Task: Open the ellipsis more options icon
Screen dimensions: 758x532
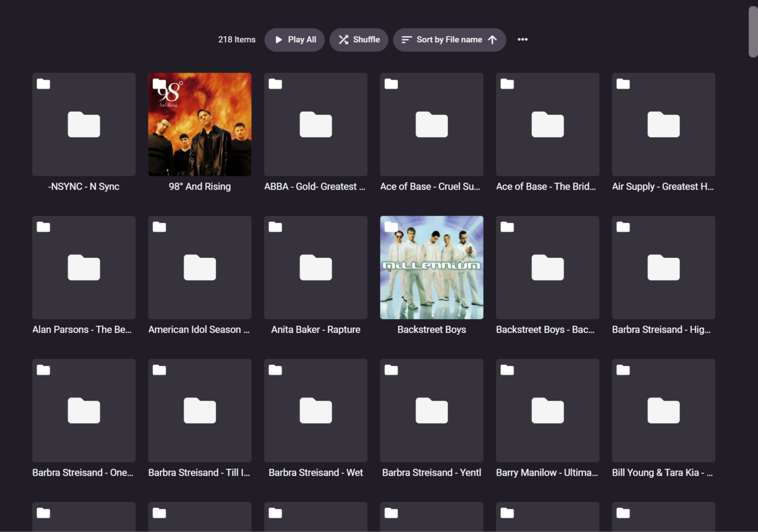Action: coord(522,39)
